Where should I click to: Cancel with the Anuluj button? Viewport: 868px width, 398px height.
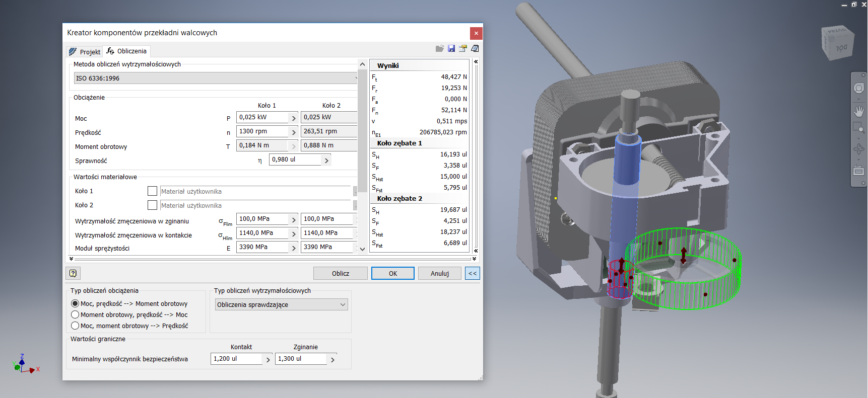point(439,273)
